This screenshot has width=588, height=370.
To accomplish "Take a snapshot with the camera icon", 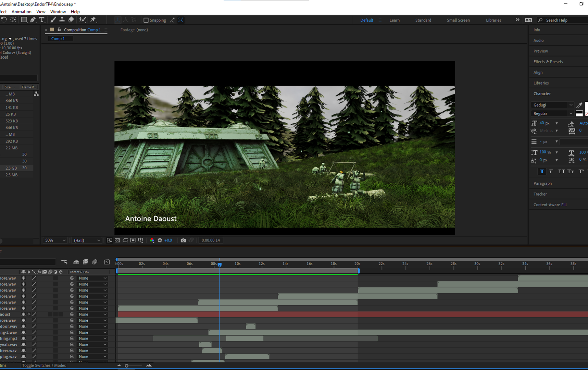I will click(183, 241).
